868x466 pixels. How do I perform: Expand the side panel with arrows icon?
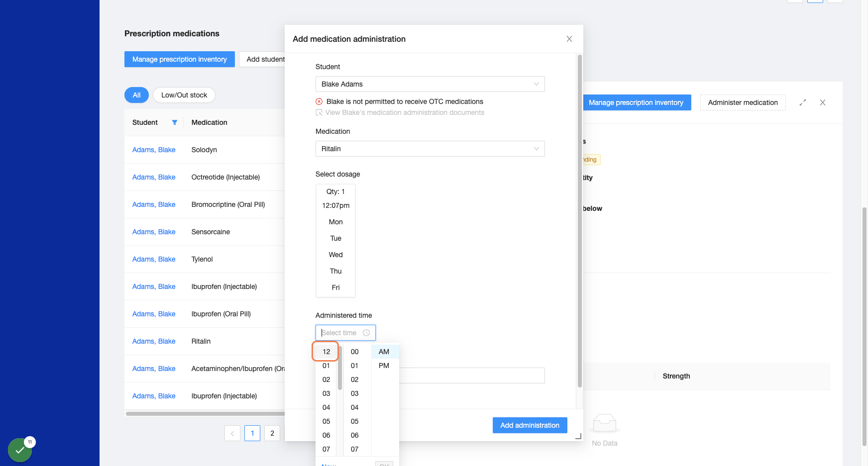click(x=803, y=102)
